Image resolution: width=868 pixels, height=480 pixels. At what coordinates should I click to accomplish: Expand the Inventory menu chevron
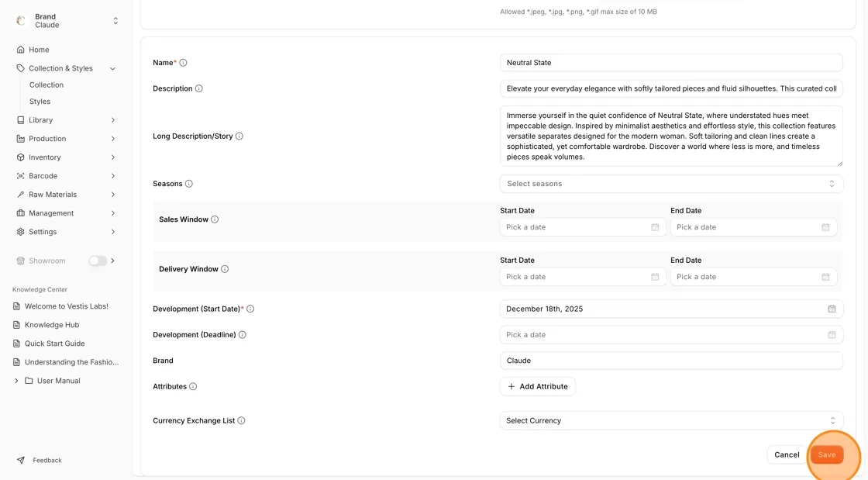(x=112, y=157)
